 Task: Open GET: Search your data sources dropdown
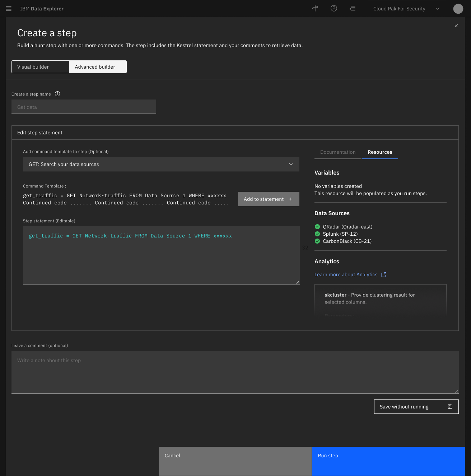click(161, 164)
